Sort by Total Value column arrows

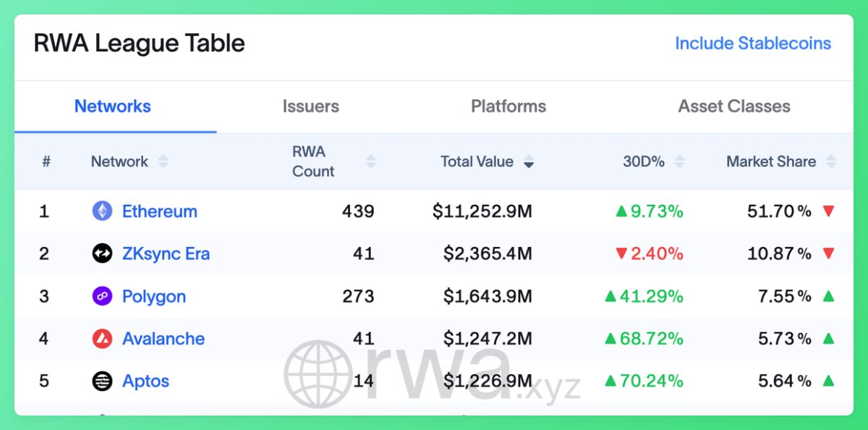[529, 161]
